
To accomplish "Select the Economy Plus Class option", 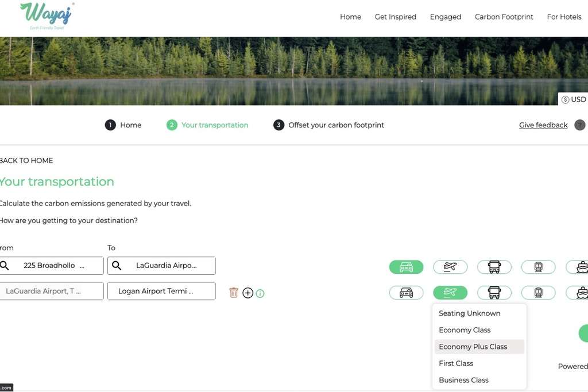I will click(x=473, y=346).
